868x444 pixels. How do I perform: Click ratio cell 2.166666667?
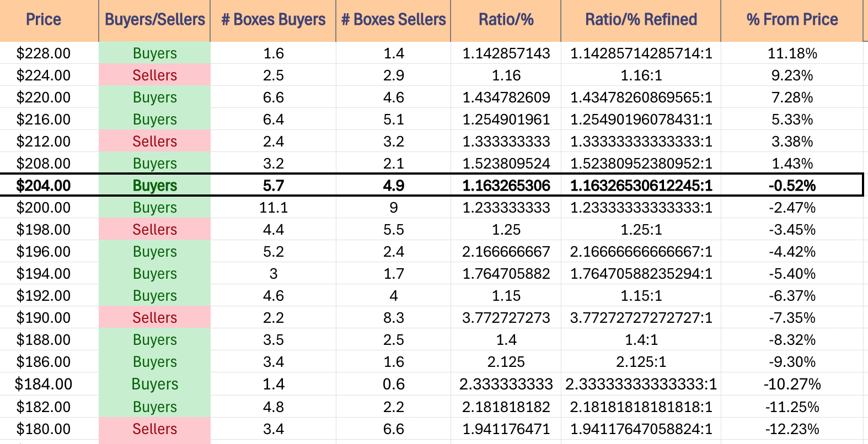pyautogui.click(x=506, y=252)
